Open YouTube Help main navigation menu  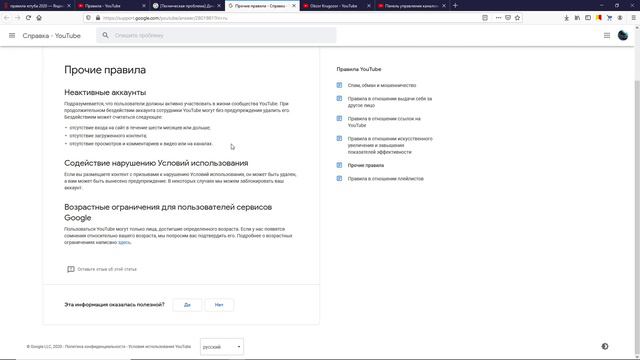coord(12,36)
